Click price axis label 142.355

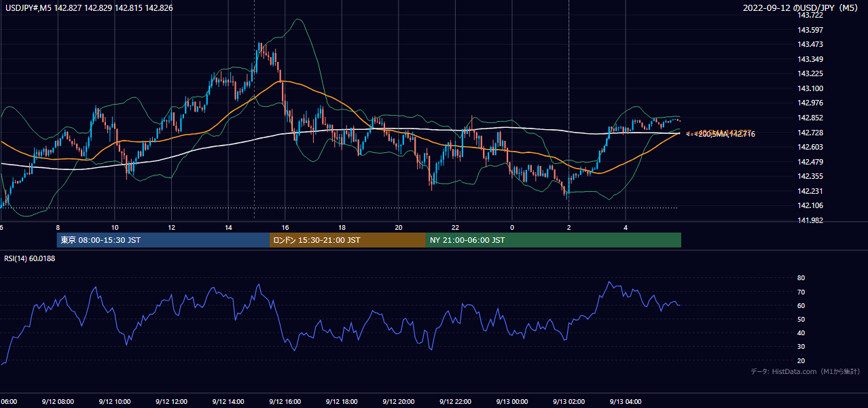[810, 176]
